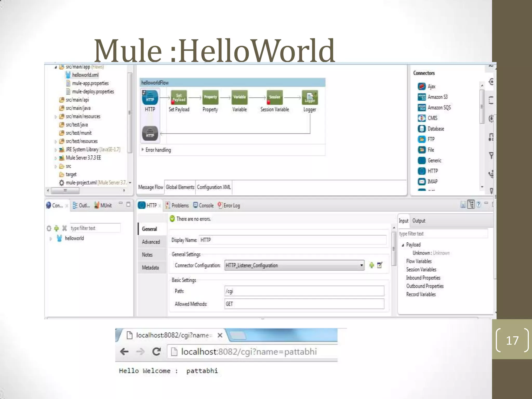This screenshot has height=399, width=532.
Task: Click the gear icon in Connections toolbar
Action: pyautogui.click(x=49, y=228)
